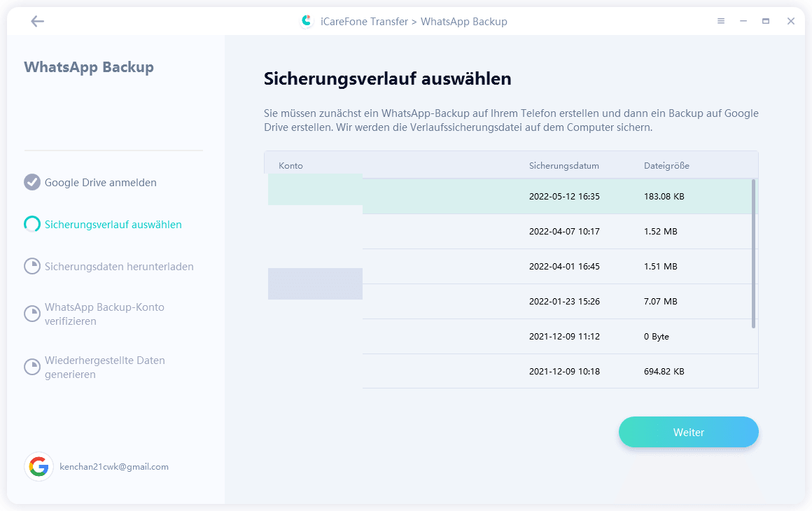Select step Sicherungsdaten herunterladen
The image size is (812, 511).
click(x=119, y=266)
